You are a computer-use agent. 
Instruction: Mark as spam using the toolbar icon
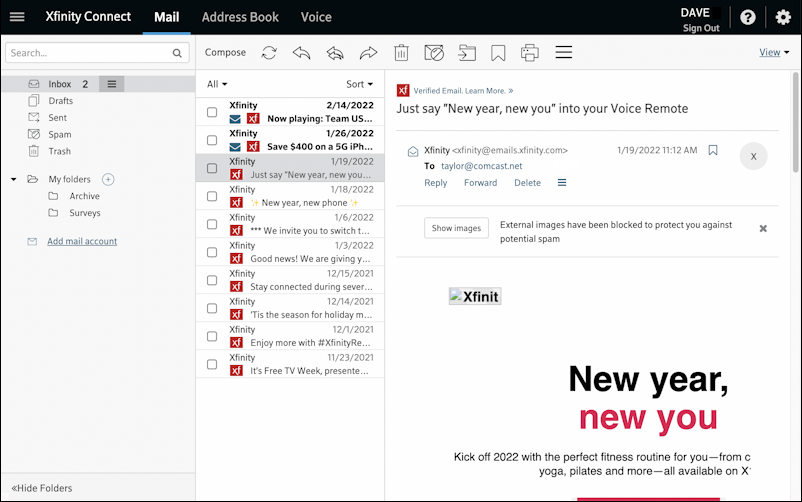(434, 53)
